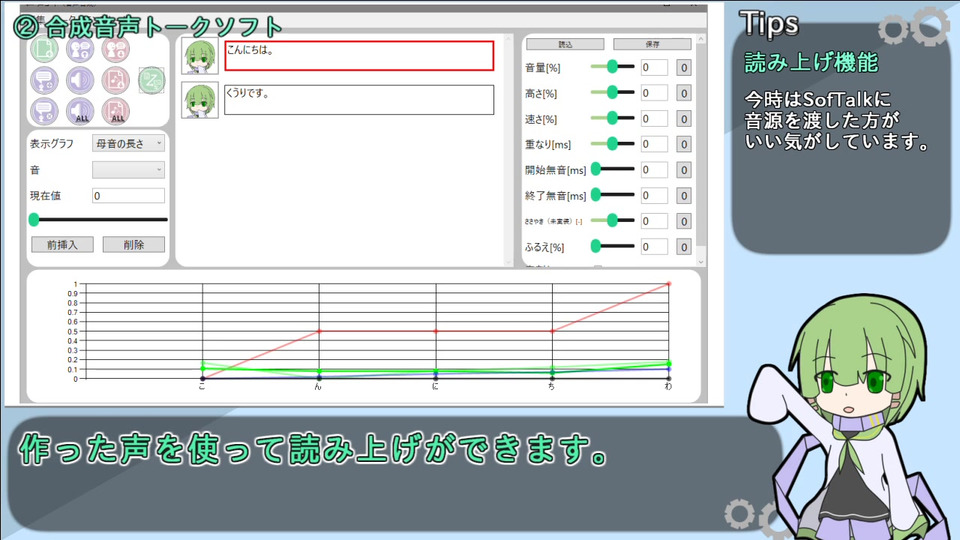Image resolution: width=960 pixels, height=540 pixels.
Task: Click the 現在値 input field
Action: click(x=129, y=196)
